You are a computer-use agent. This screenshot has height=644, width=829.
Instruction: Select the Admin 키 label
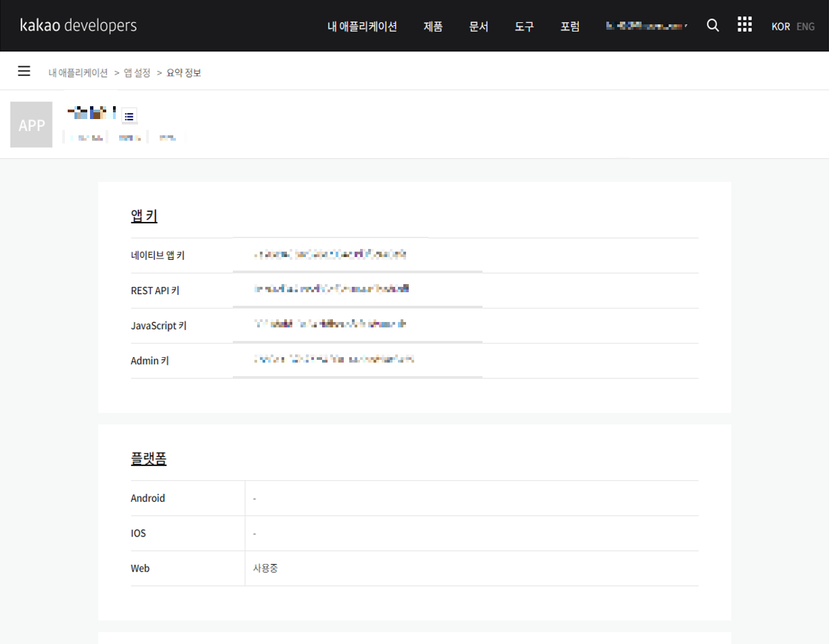pos(150,361)
